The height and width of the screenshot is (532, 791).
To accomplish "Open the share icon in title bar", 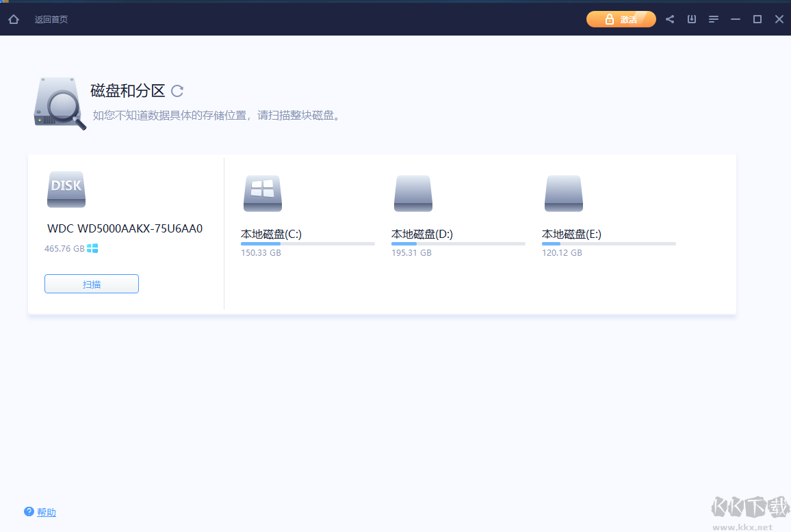I will (x=669, y=19).
